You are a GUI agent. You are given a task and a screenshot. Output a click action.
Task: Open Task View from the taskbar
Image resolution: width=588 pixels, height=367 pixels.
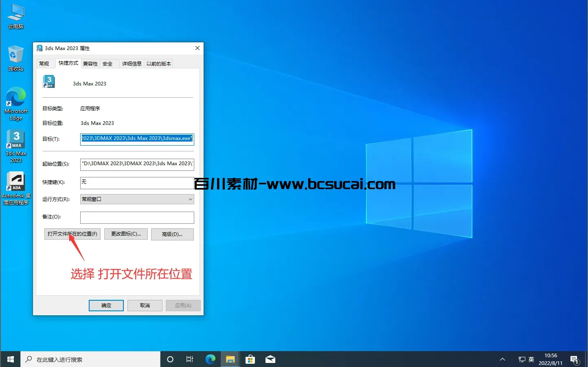click(x=190, y=359)
